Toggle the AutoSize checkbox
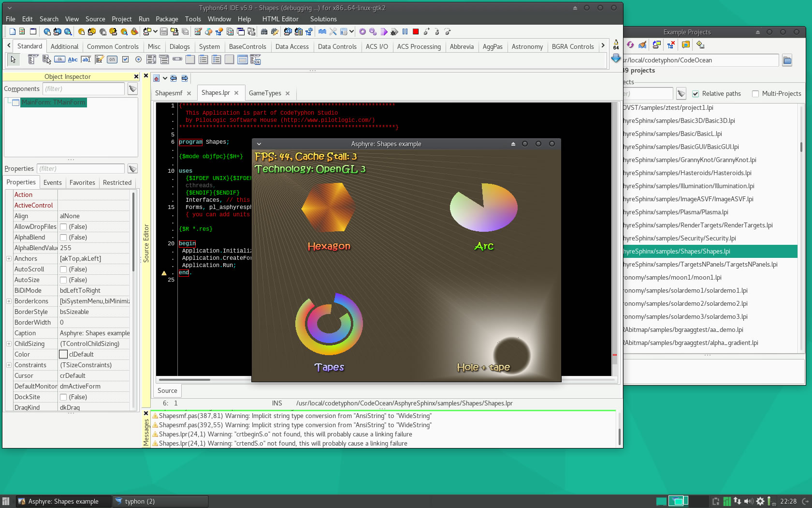812x508 pixels. point(63,280)
